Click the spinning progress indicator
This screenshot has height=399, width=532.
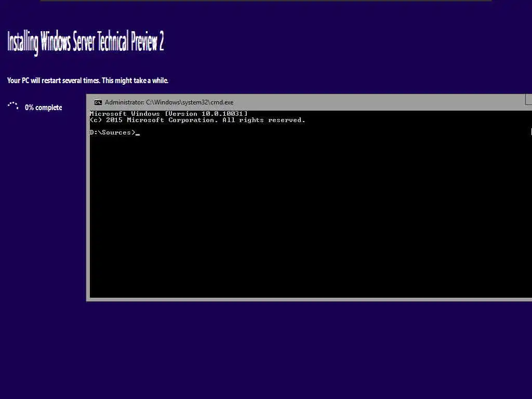13,106
